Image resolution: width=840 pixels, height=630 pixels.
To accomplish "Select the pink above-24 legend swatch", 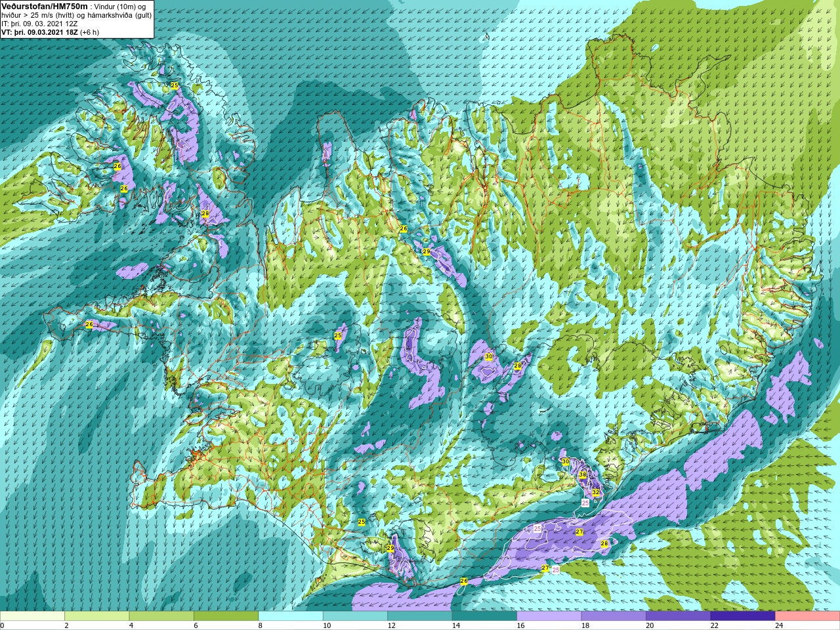I will tap(807, 616).
